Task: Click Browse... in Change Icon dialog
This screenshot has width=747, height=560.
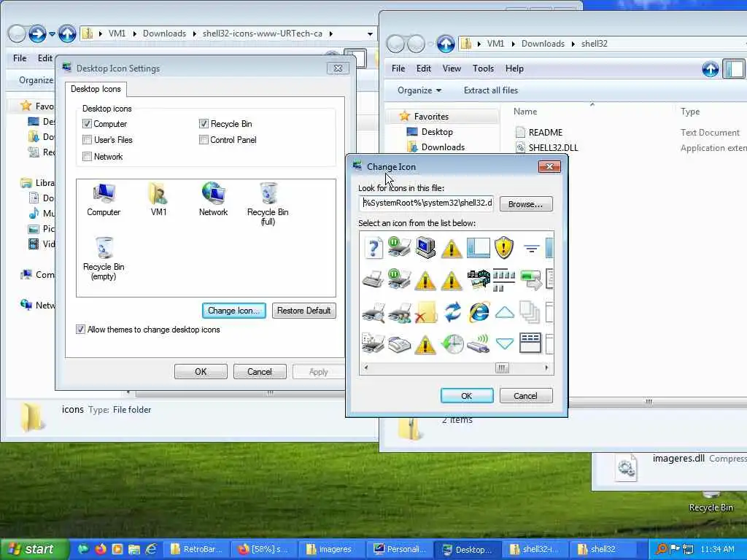Action: (526, 204)
